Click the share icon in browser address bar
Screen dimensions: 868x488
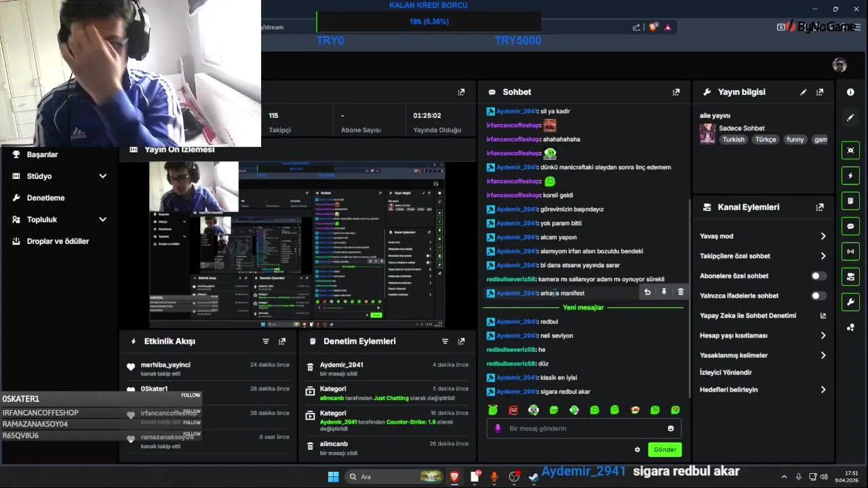[x=636, y=27]
